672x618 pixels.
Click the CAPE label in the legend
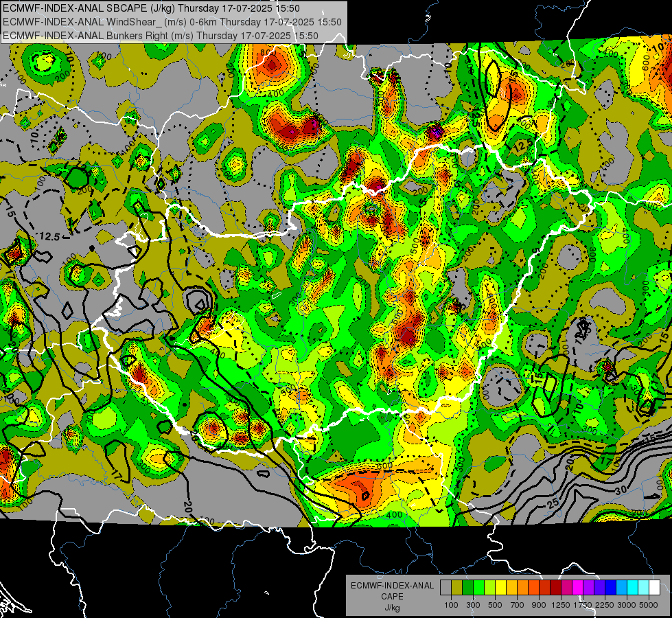[x=392, y=597]
